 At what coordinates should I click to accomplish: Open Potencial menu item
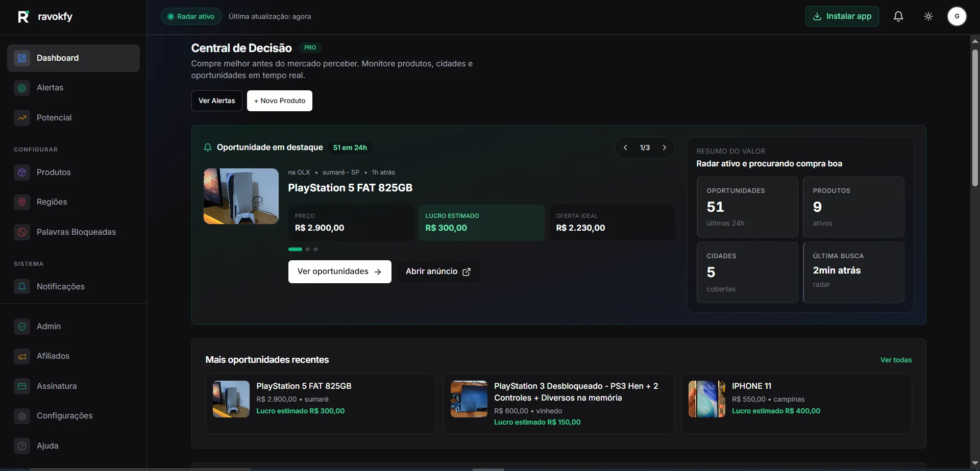pos(73,118)
